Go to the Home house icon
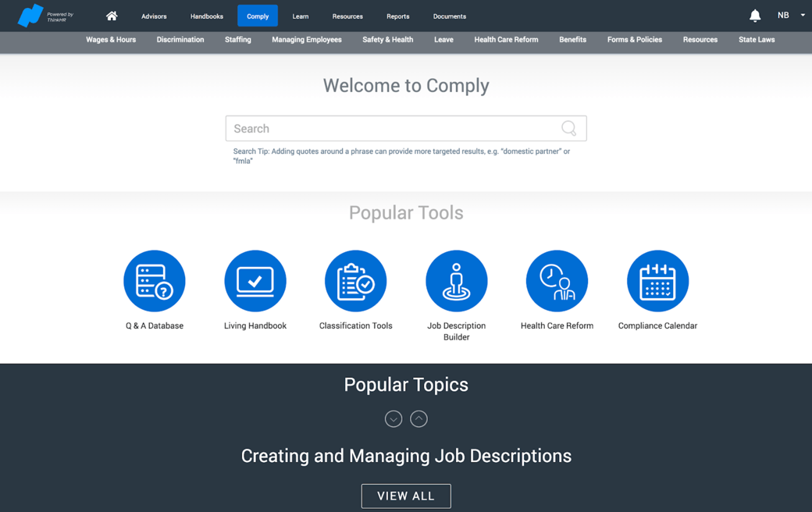 112,16
